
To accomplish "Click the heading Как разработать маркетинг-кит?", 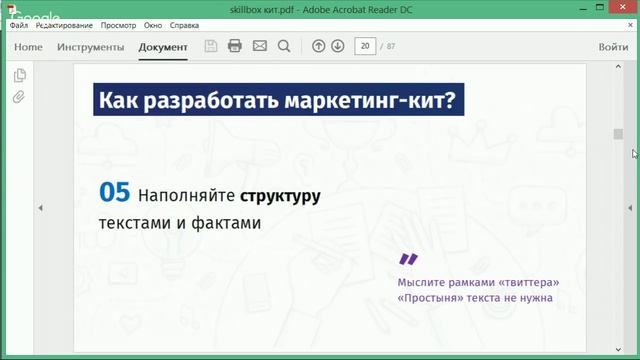I will point(278,100).
